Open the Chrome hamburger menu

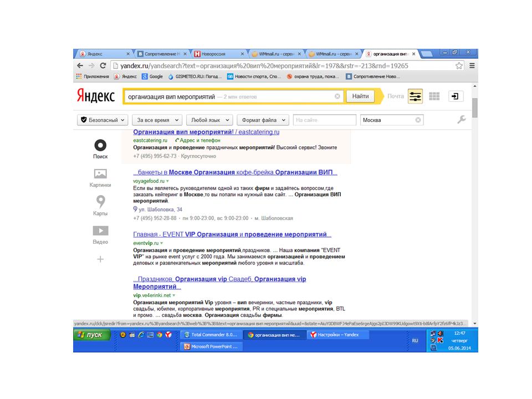coord(472,66)
